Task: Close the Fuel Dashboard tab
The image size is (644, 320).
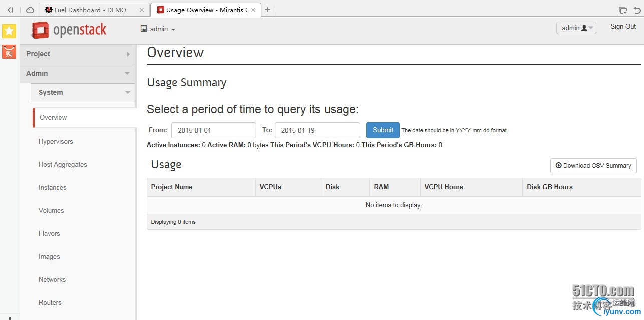Action: (142, 10)
